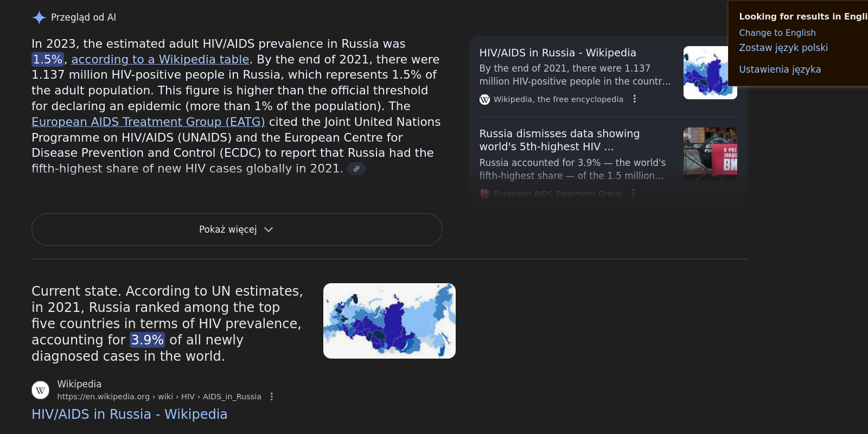Click the Wikipedia W favicon in source card
This screenshot has height=434, width=868.
click(484, 99)
